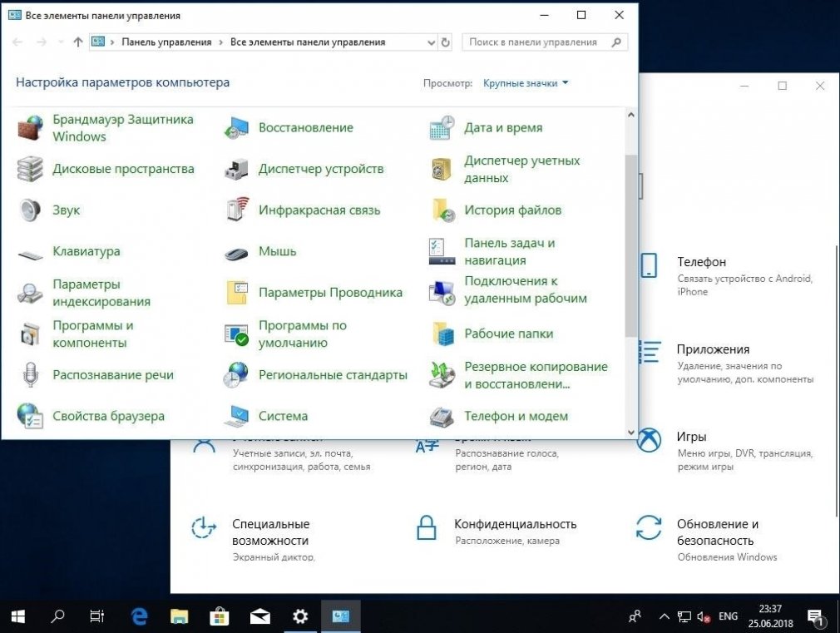840x633 pixels.
Task: Open Подключения к удаленным рабочим icon
Action: (442, 293)
